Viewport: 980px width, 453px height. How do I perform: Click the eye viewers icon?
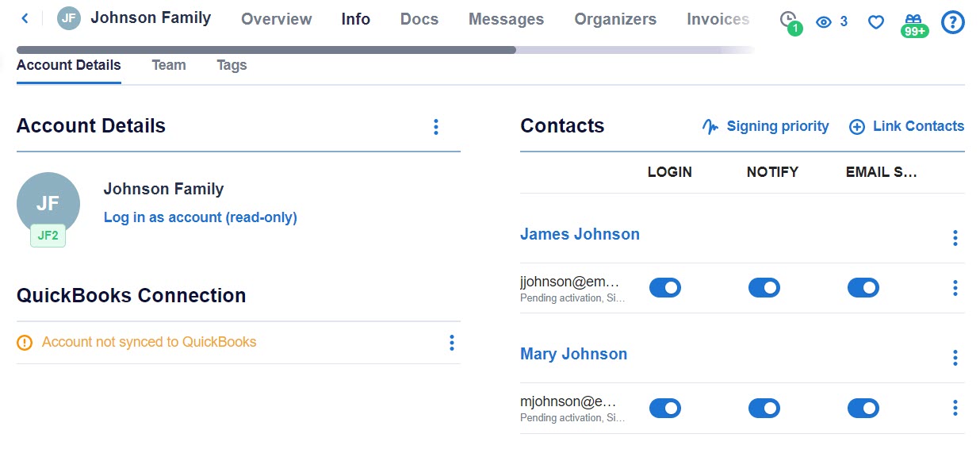point(825,22)
